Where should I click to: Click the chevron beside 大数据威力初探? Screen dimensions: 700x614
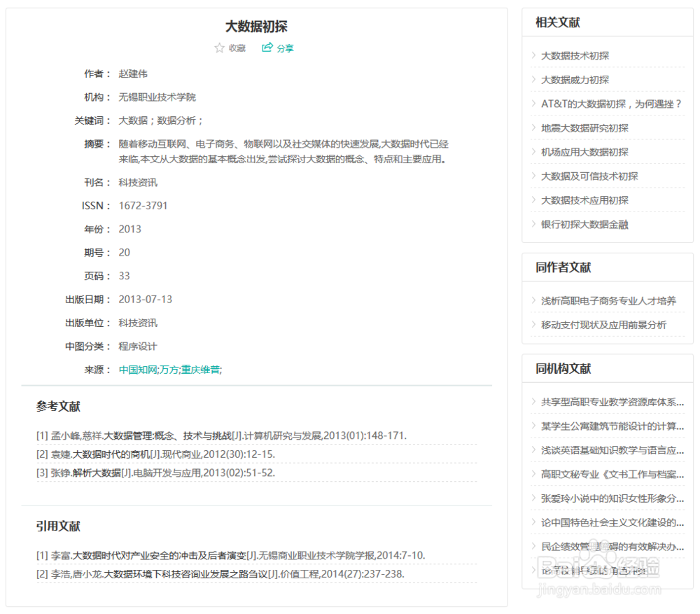[533, 80]
